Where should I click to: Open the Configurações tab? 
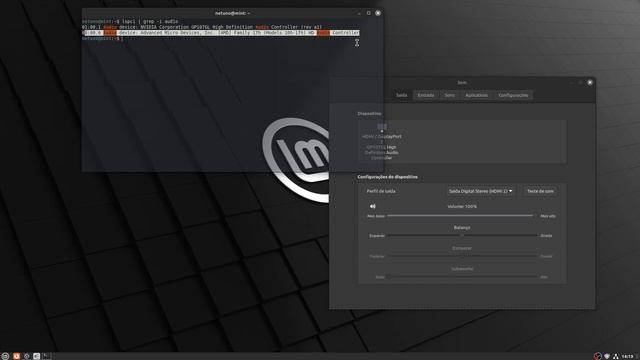513,95
